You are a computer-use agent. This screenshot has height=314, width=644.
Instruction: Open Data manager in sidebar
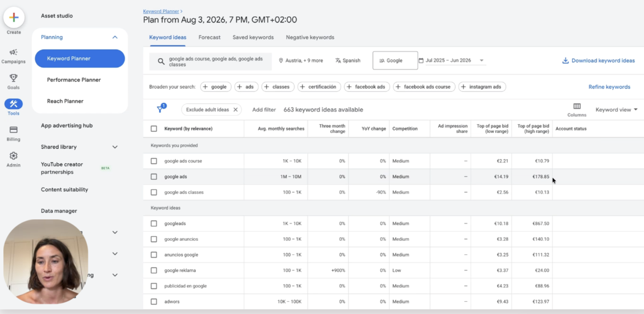pos(59,211)
